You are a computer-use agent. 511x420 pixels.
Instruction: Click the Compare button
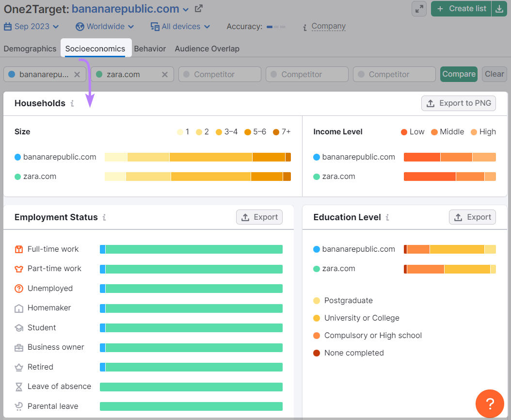pos(458,74)
